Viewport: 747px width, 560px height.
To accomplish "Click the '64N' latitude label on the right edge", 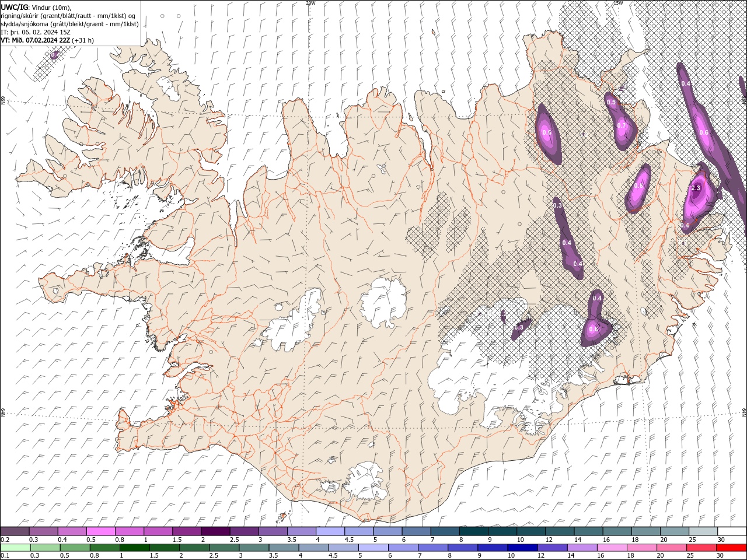I will (x=744, y=412).
